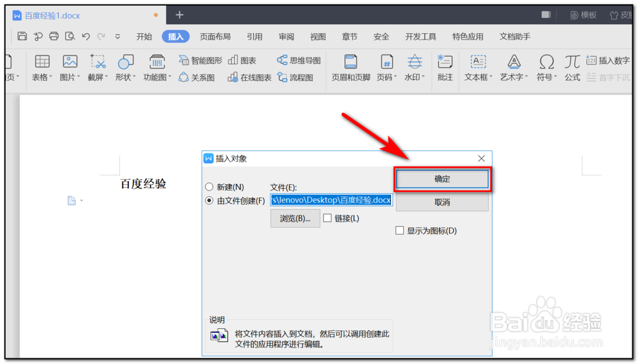Expand the quick access toolbar arrow
The width and height of the screenshot is (638, 364).
click(117, 36)
